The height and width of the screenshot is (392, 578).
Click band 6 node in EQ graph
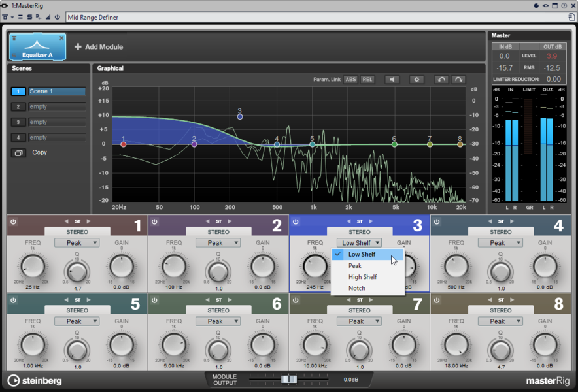click(394, 144)
